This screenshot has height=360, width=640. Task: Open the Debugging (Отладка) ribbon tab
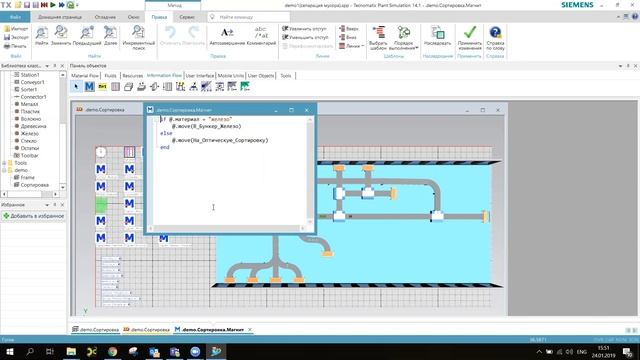tap(105, 17)
